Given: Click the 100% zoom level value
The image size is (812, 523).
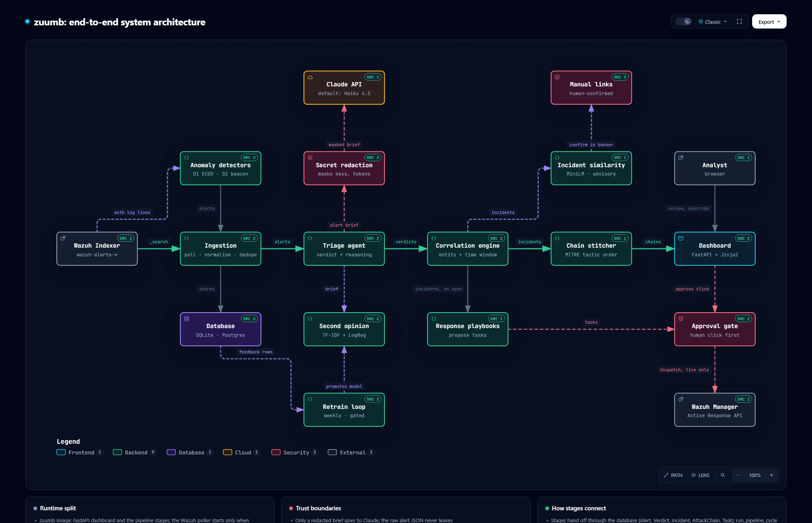Looking at the screenshot, I should click(x=755, y=475).
